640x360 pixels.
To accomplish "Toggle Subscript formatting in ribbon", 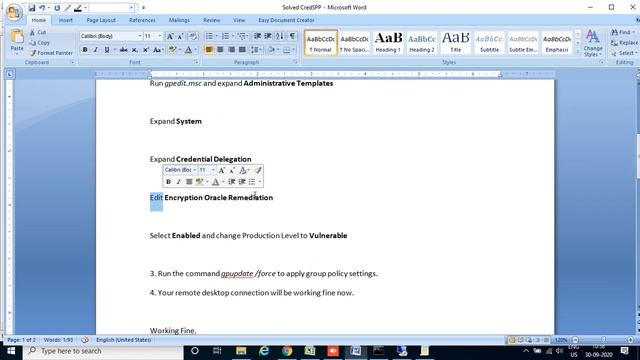I will point(135,50).
